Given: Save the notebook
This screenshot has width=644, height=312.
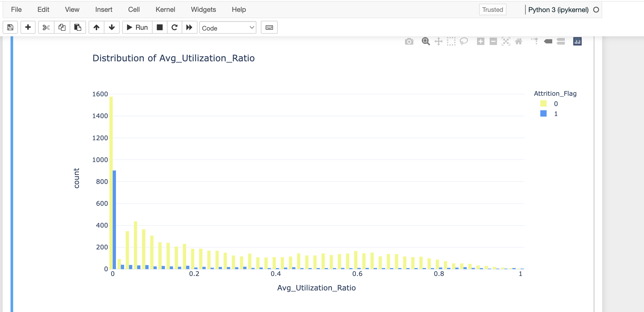Looking at the screenshot, I should click(x=10, y=27).
